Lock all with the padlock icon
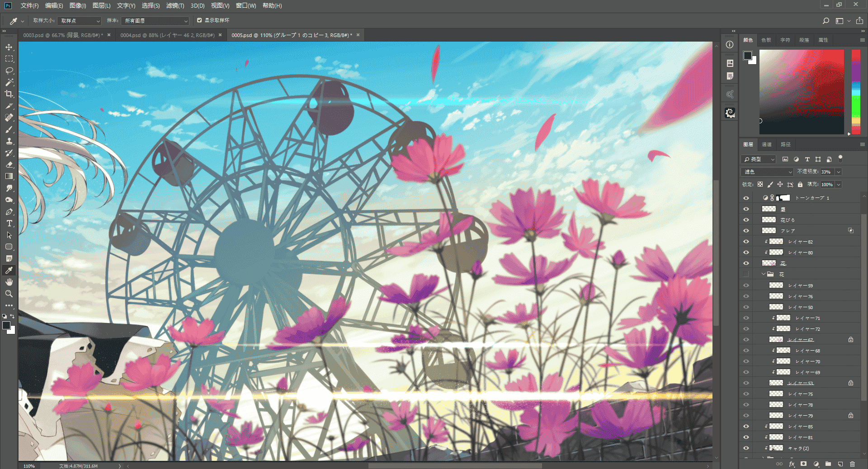Image resolution: width=868 pixels, height=469 pixels. [800, 184]
